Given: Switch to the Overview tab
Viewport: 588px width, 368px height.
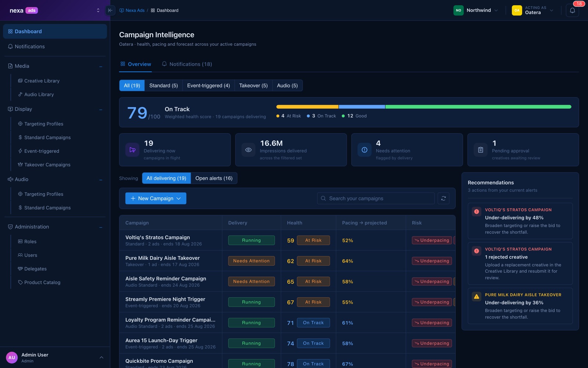Looking at the screenshot, I should (136, 64).
